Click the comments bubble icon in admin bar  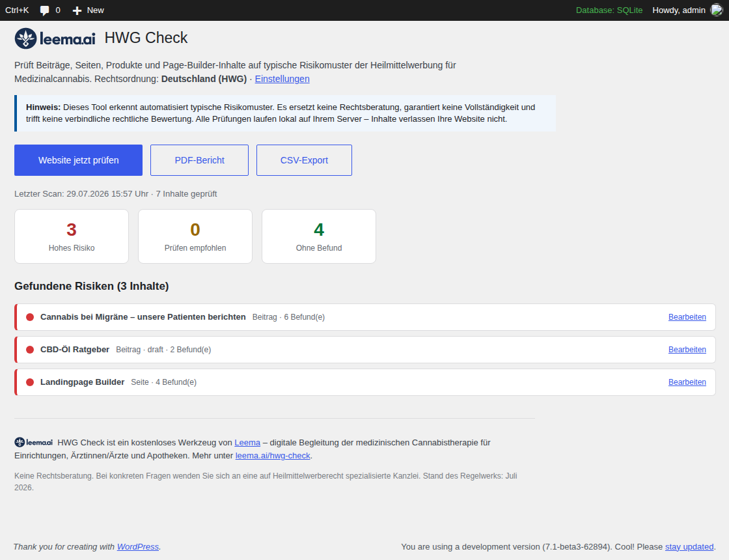(x=45, y=10)
